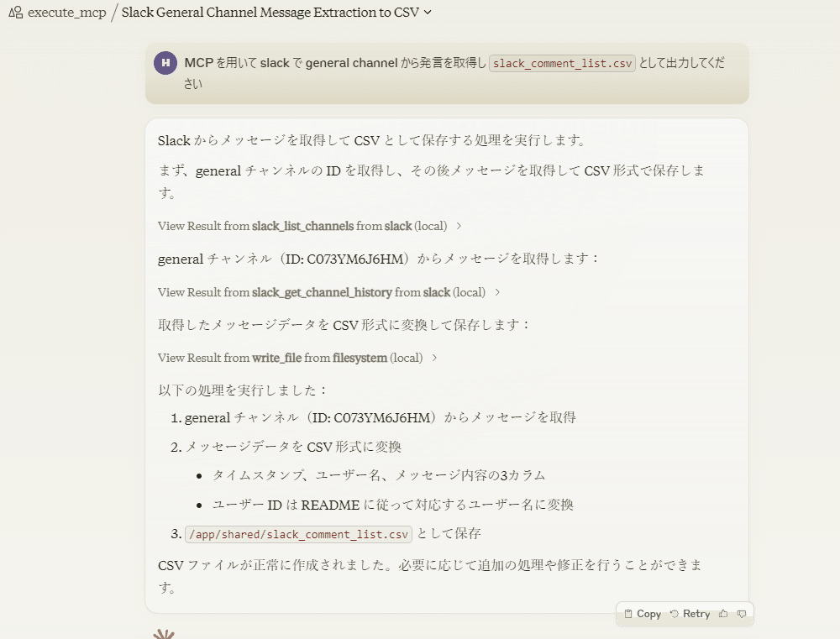Image resolution: width=840 pixels, height=639 pixels.
Task: Click the Claude starburst logo at bottom
Action: [164, 634]
